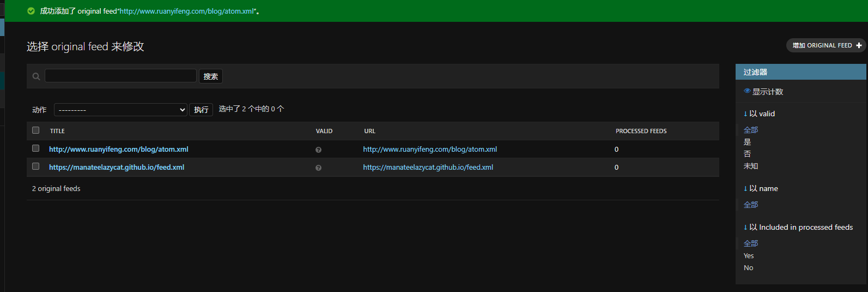Viewport: 868px width, 292px height.
Task: Toggle the 显示计数 eye icon
Action: [x=747, y=91]
